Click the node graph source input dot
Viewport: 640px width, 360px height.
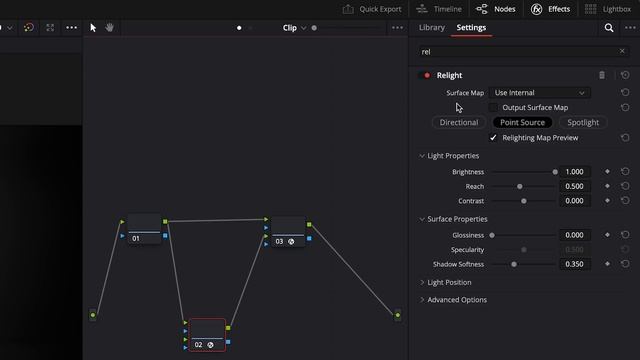93,315
